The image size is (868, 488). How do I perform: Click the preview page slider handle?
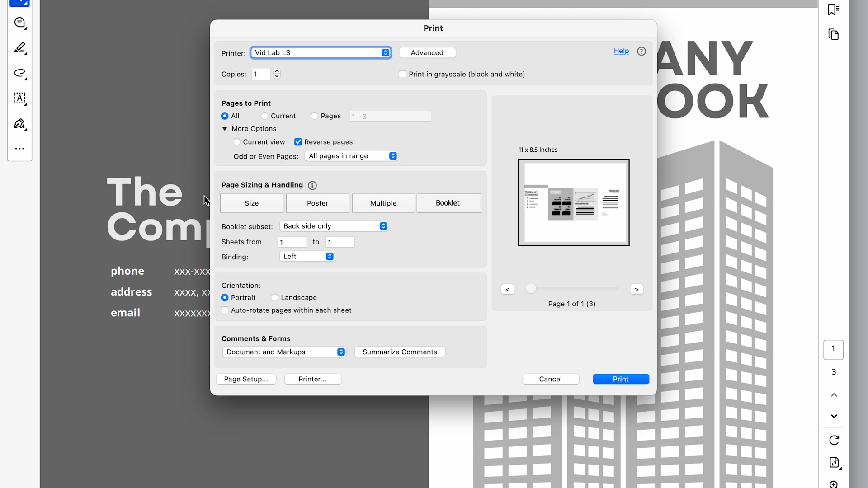coord(531,288)
